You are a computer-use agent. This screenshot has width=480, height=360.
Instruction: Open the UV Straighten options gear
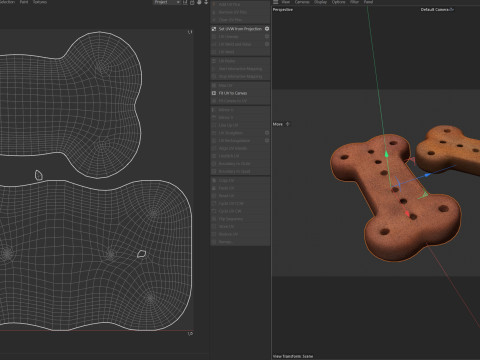click(x=267, y=133)
